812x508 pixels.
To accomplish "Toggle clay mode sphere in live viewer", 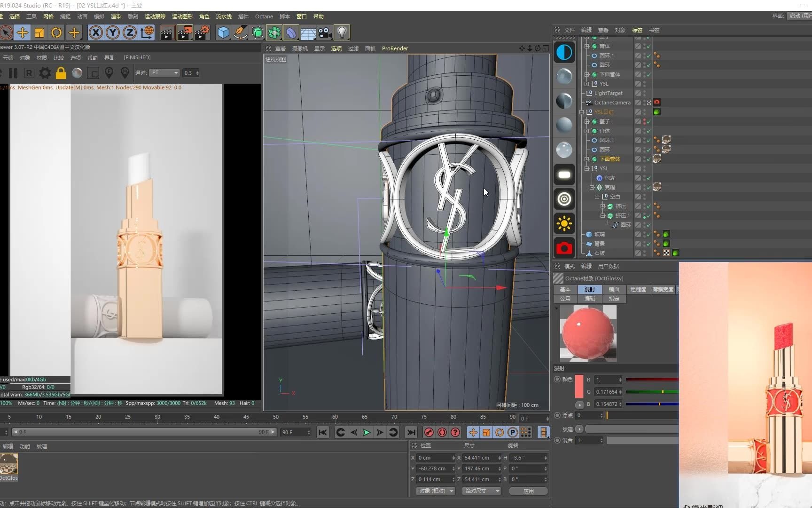I will point(77,73).
